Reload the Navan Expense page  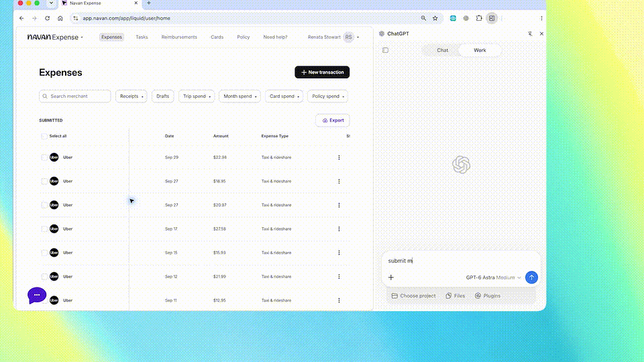(47, 18)
